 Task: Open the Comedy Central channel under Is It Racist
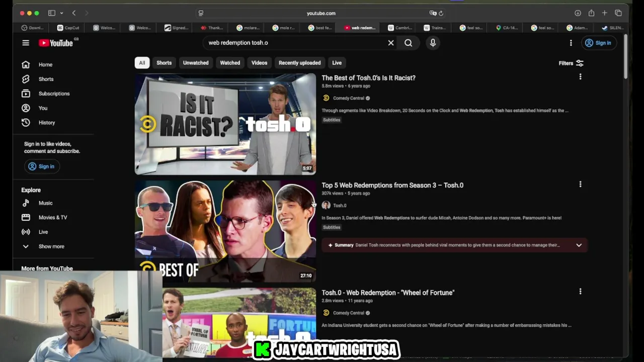click(348, 98)
